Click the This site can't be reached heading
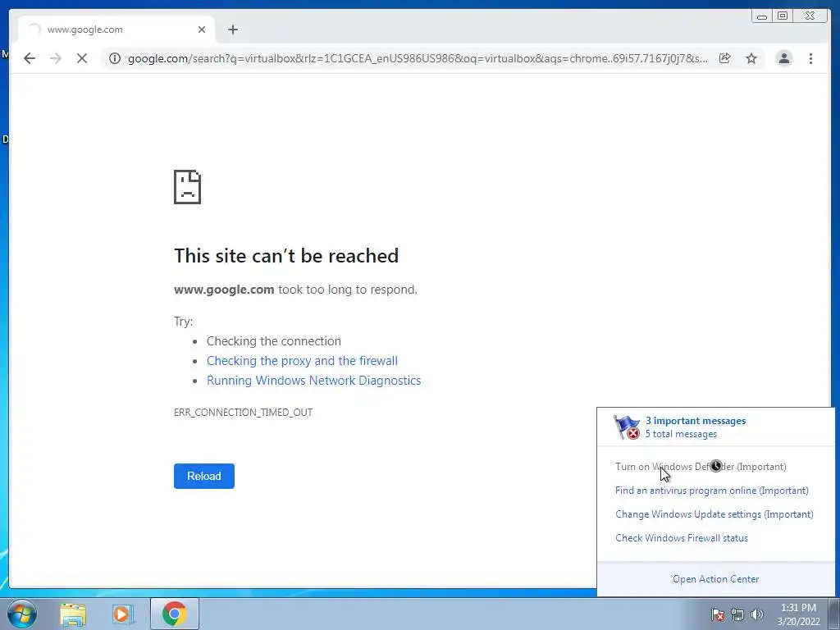The height and width of the screenshot is (630, 840). 286,256
